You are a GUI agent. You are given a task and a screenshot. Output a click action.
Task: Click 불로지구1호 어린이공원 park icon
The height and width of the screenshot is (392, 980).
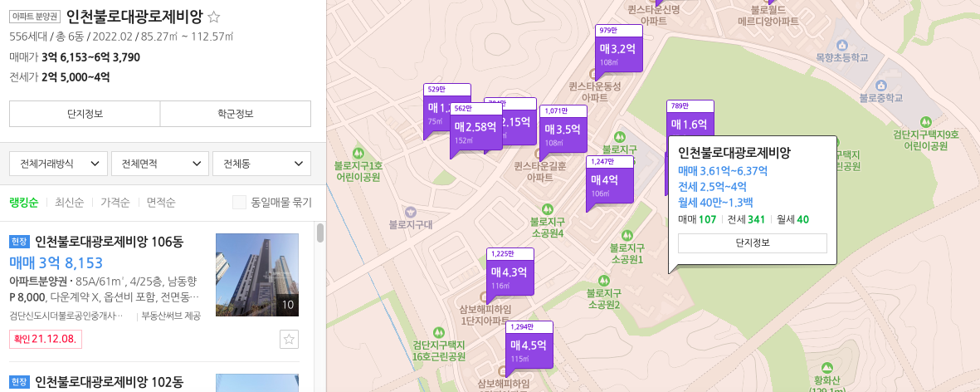coord(358,153)
